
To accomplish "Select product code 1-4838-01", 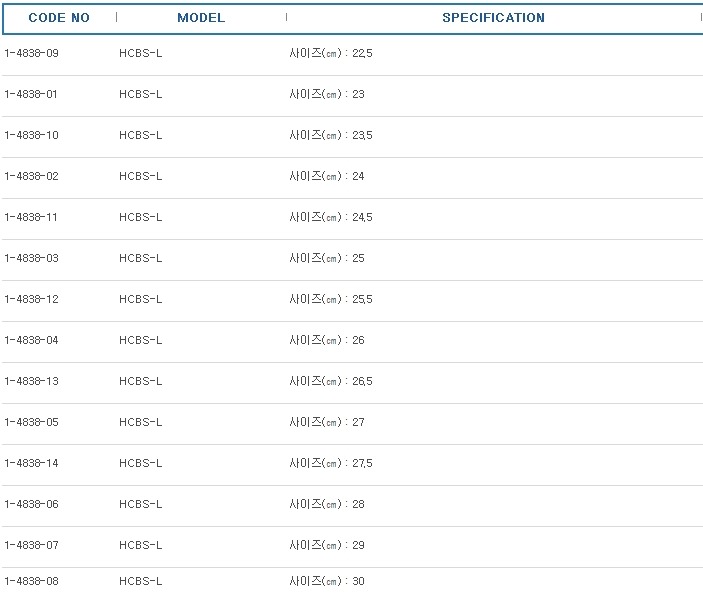I will coord(32,94).
